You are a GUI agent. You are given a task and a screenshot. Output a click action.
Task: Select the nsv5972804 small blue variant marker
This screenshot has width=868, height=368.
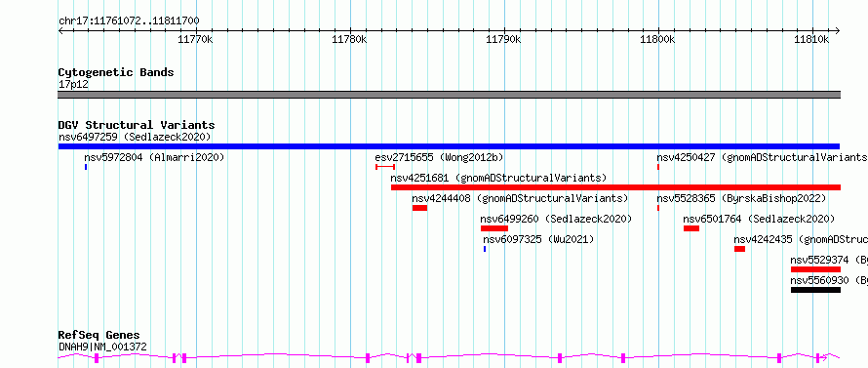pyautogui.click(x=86, y=167)
